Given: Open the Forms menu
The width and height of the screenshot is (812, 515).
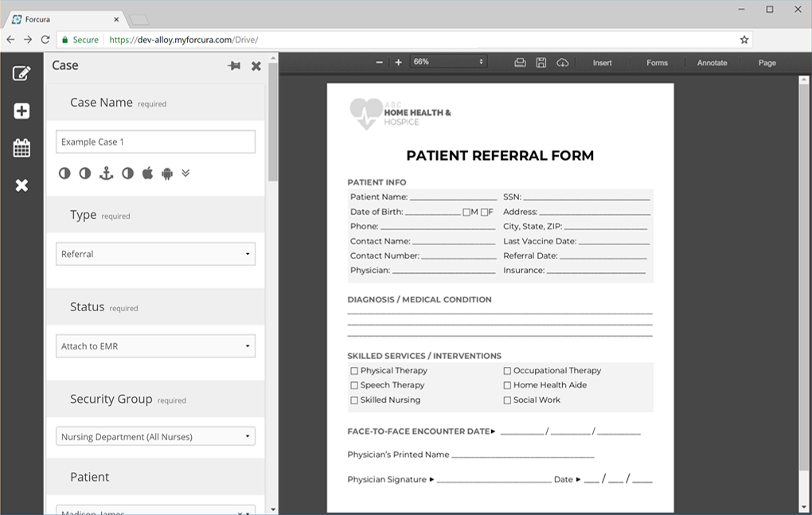Looking at the screenshot, I should pos(657,63).
